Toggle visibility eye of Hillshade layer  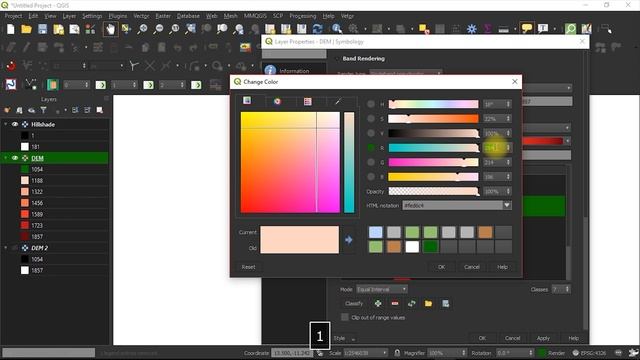[x=15, y=124]
